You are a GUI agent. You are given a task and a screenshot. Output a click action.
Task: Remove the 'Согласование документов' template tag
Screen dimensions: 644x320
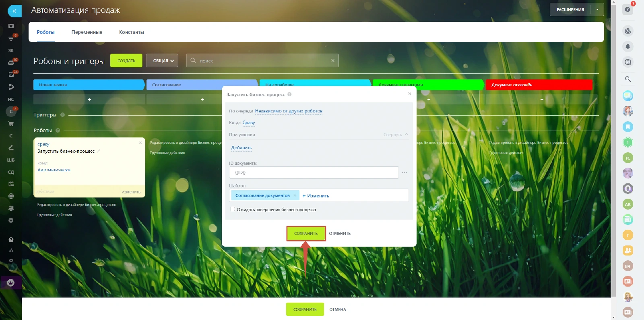(x=295, y=195)
